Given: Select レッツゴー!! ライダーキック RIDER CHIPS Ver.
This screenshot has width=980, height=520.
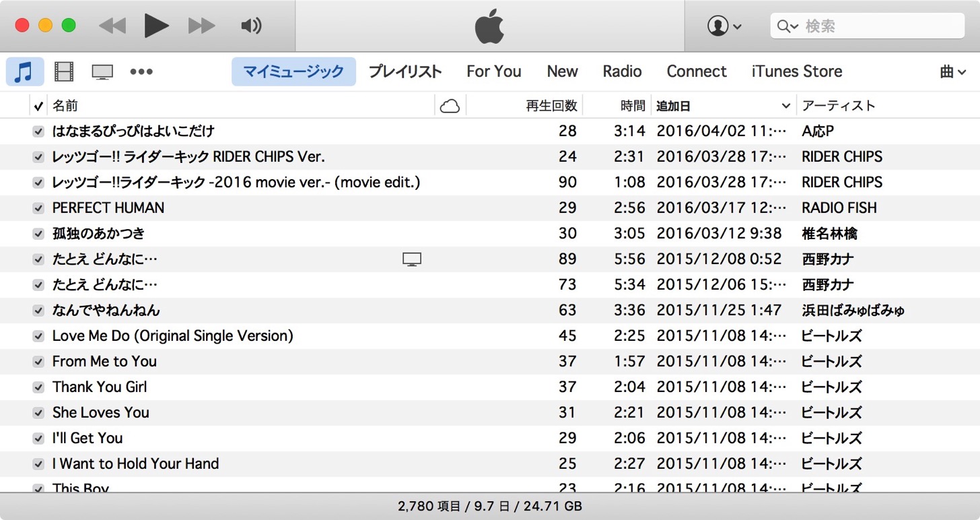Looking at the screenshot, I should pos(188,156).
